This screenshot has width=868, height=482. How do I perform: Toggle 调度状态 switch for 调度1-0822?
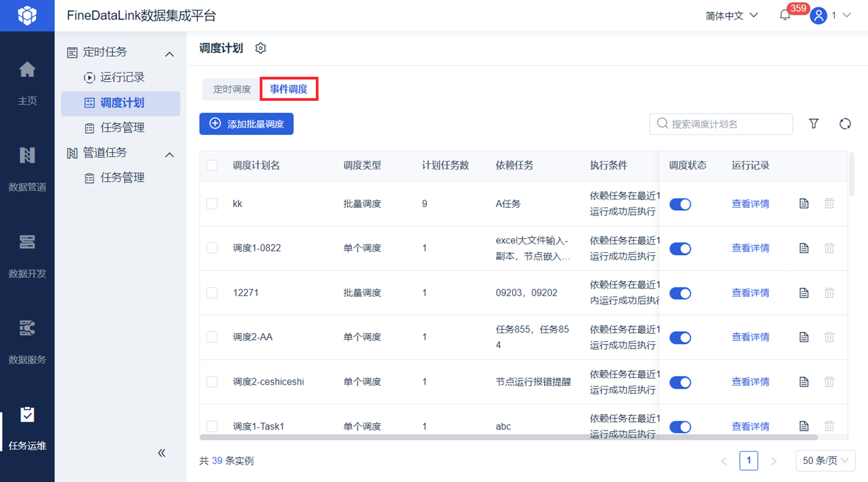(680, 248)
